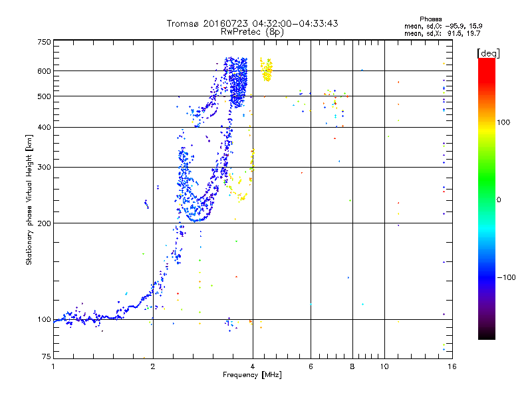Viewport: 532px width, 399px height.
Task: Click the colorbar tick label '100'
Action: 503,122
